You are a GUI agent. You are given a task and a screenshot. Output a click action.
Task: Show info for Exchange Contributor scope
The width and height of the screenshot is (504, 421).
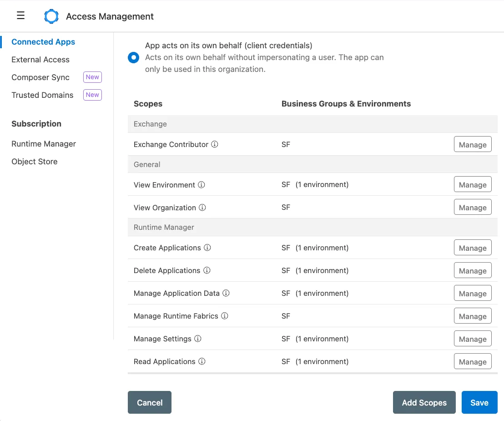click(214, 144)
